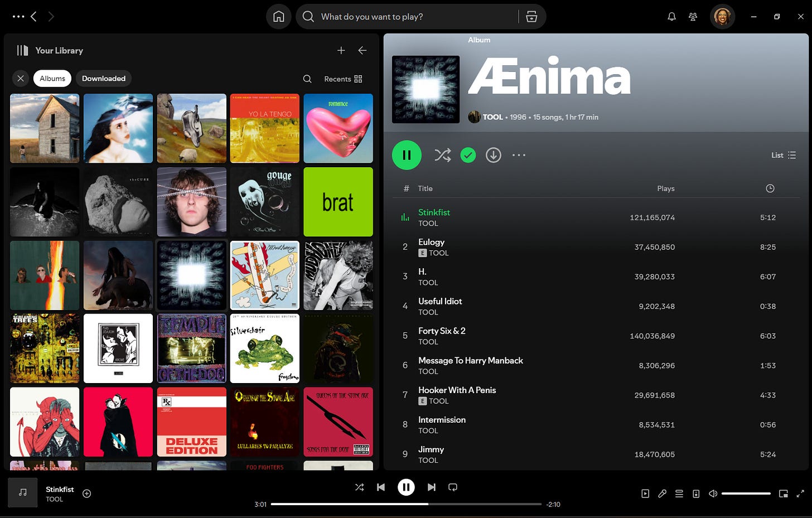
Task: Open the Temple of the Dog album
Action: tap(192, 348)
